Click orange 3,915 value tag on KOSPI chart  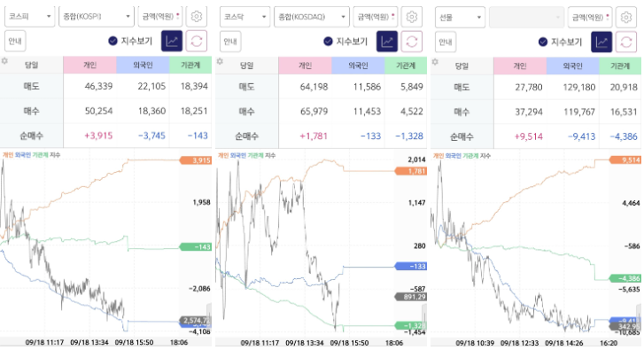click(x=196, y=160)
